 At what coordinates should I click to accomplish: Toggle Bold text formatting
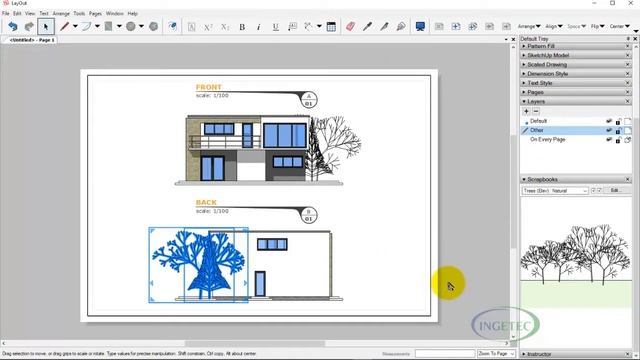[x=242, y=27]
